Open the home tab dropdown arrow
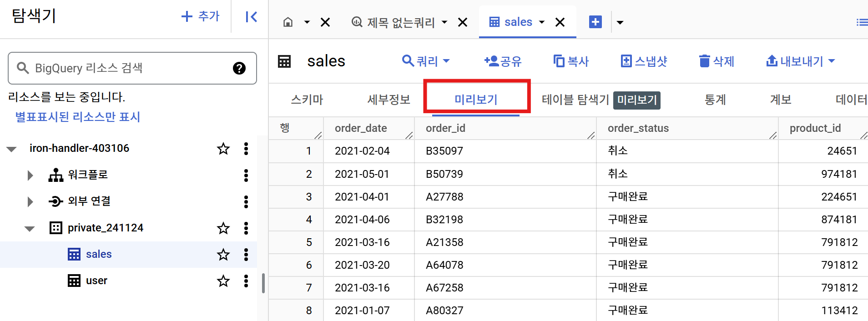868x321 pixels. 307,22
